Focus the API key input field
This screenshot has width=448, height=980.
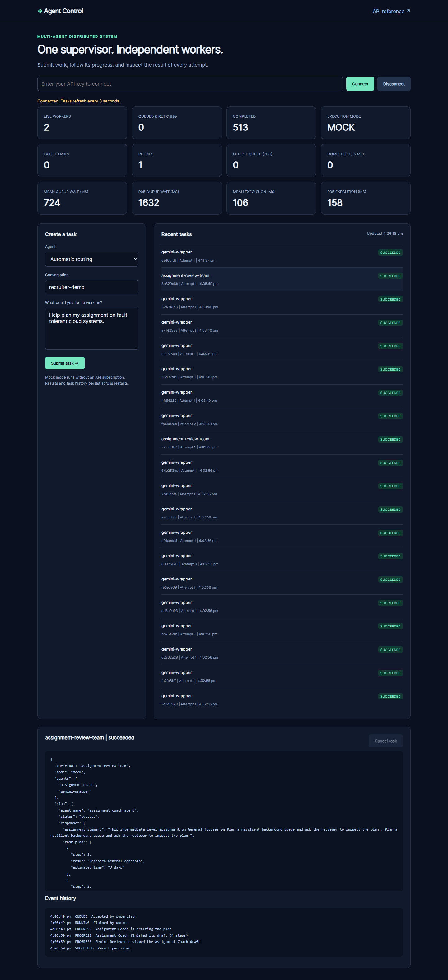click(190, 84)
